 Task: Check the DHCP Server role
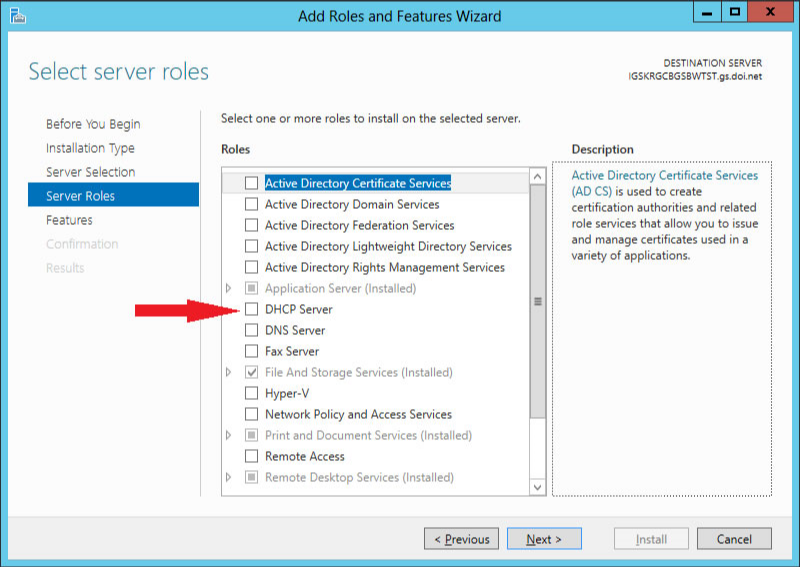251,309
